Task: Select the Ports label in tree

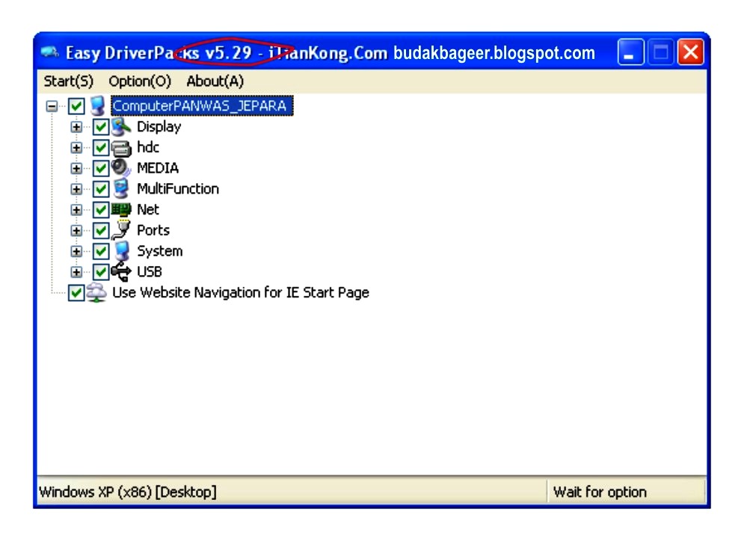Action: click(153, 230)
